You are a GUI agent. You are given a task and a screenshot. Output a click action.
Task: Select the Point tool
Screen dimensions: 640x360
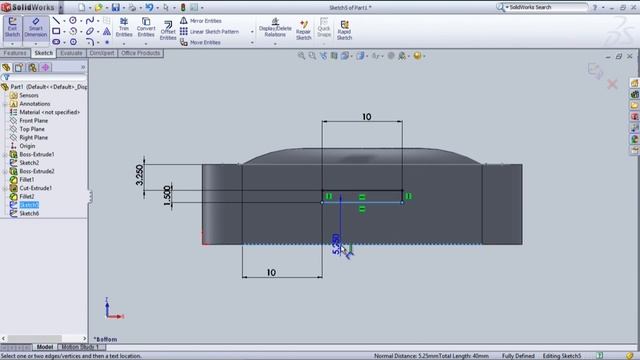pyautogui.click(x=107, y=42)
